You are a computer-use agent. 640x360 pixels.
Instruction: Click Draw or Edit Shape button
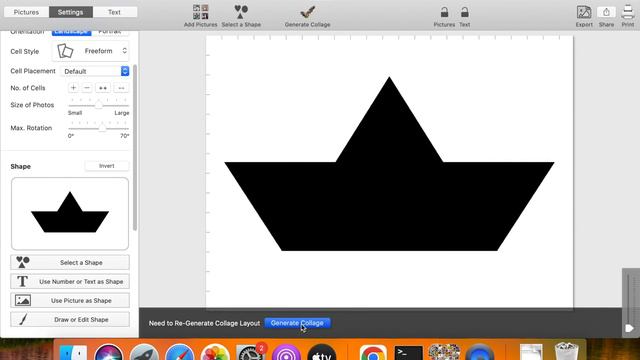70,320
